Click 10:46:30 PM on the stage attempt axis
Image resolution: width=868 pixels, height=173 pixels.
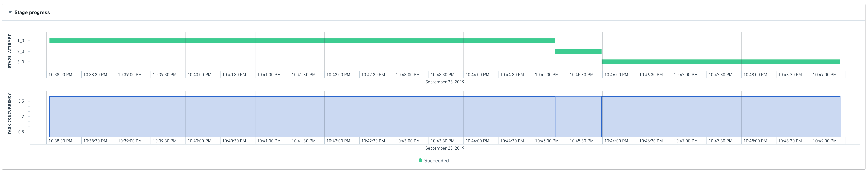tap(651, 75)
